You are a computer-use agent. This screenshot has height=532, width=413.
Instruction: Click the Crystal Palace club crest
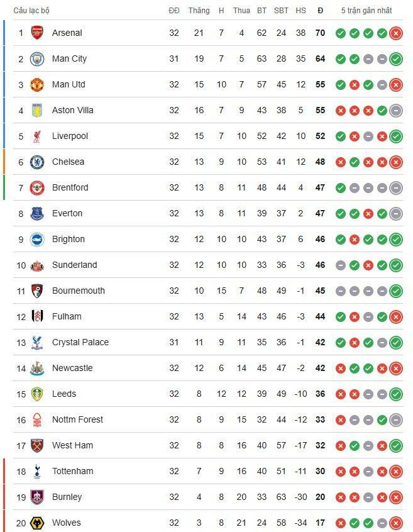click(38, 342)
